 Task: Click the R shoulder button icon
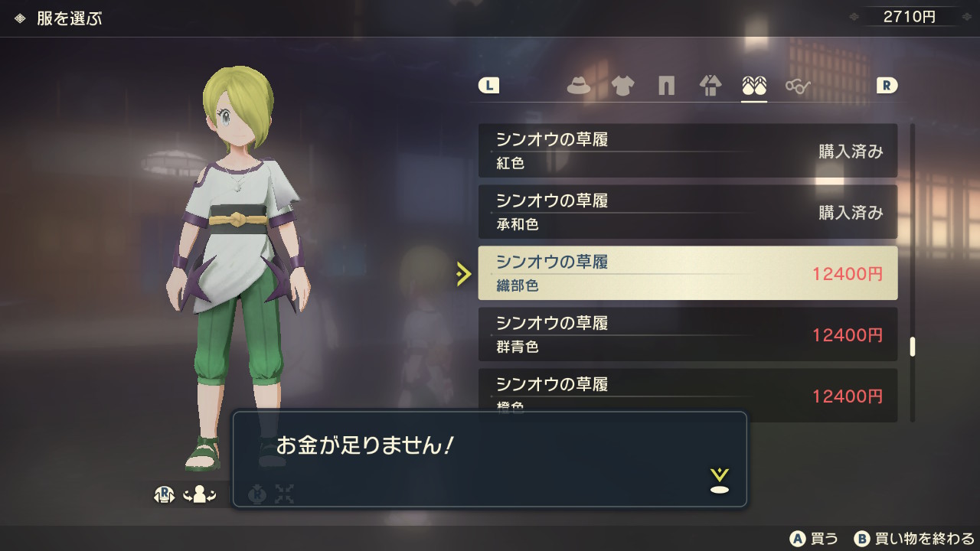(887, 86)
